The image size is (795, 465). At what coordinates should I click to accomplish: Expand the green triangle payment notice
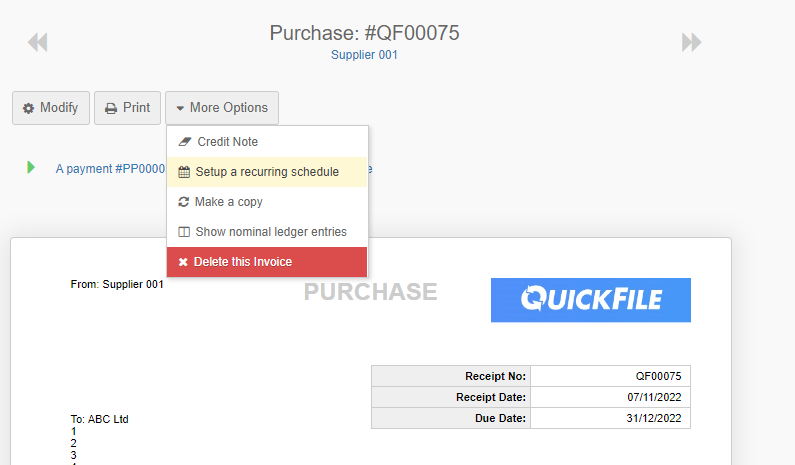pyautogui.click(x=31, y=167)
